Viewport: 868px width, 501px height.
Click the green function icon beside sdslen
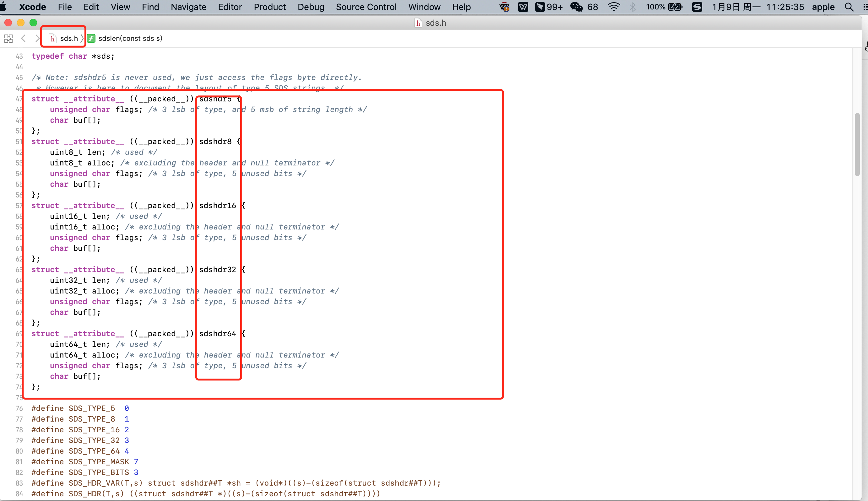(91, 38)
